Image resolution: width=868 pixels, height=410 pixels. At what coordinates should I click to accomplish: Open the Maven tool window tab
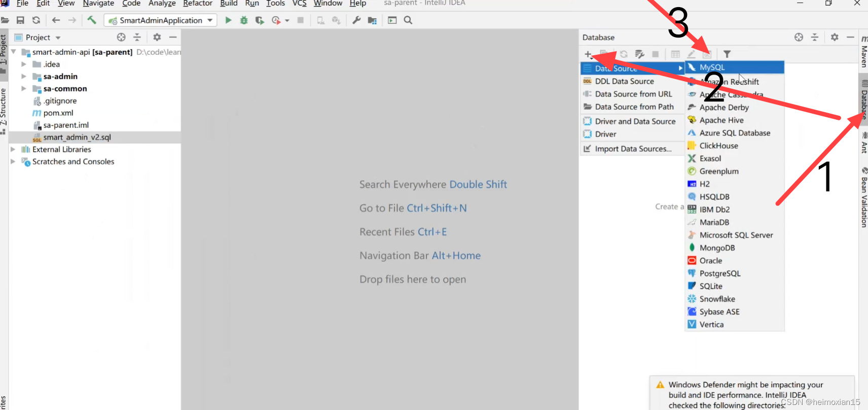pyautogui.click(x=864, y=52)
